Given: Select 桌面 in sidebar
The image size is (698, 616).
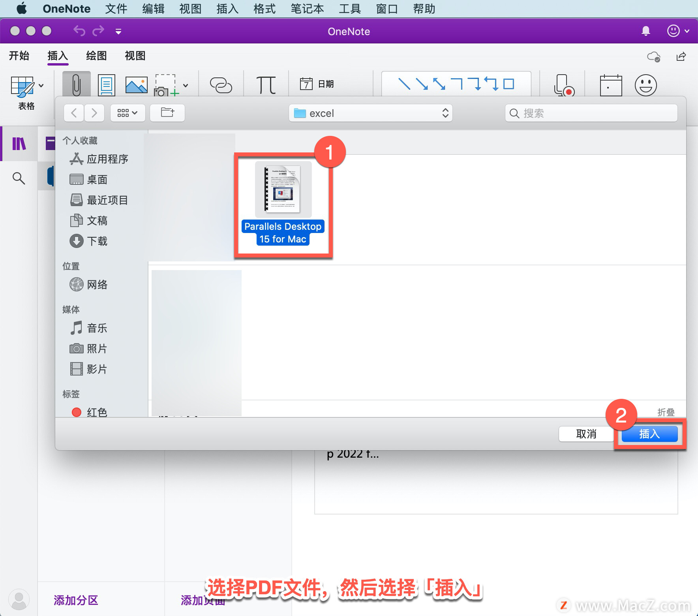Looking at the screenshot, I should point(89,180).
